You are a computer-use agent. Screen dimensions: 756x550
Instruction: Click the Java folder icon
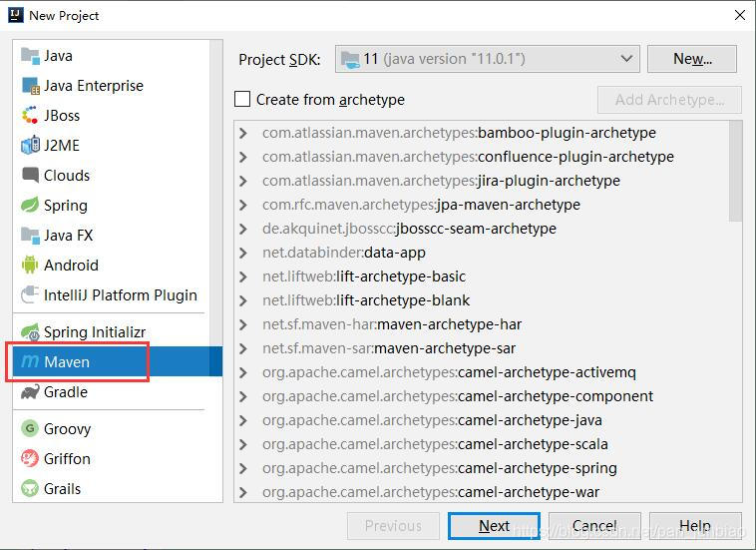[30, 56]
